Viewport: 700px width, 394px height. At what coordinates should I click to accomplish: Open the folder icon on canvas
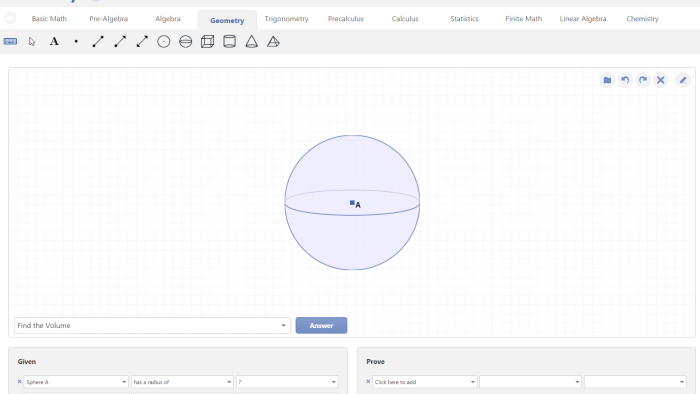(607, 80)
